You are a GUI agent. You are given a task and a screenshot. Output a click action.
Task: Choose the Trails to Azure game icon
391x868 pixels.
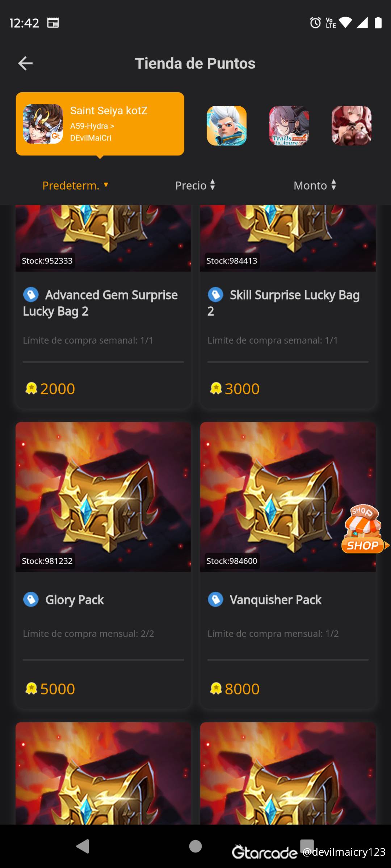pyautogui.click(x=289, y=125)
